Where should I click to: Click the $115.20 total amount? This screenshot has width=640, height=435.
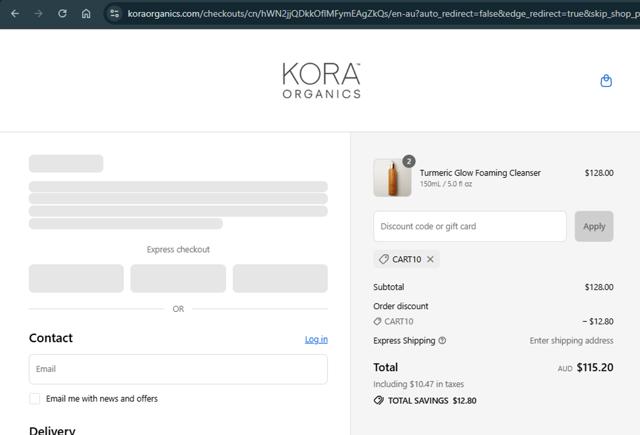[x=595, y=367]
